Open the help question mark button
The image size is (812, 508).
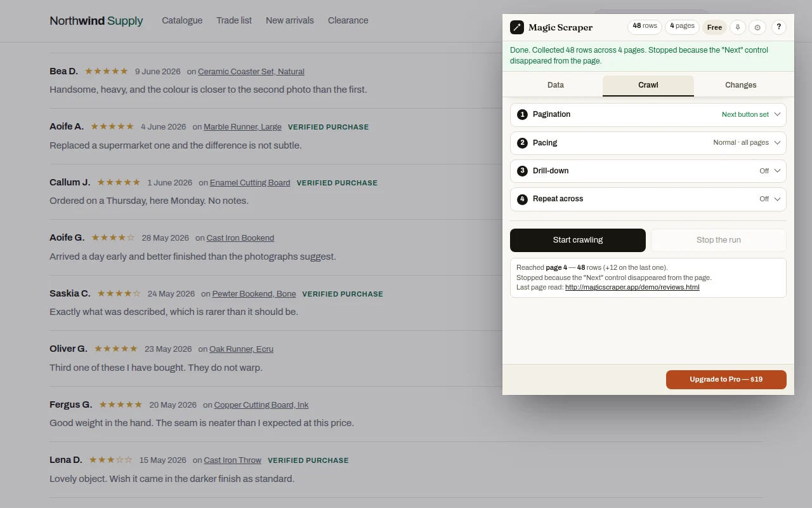[x=779, y=27]
